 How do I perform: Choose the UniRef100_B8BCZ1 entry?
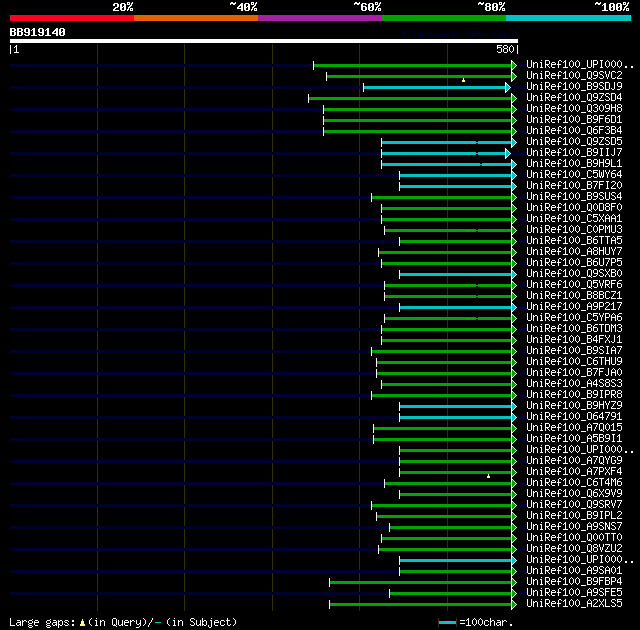tap(574, 296)
